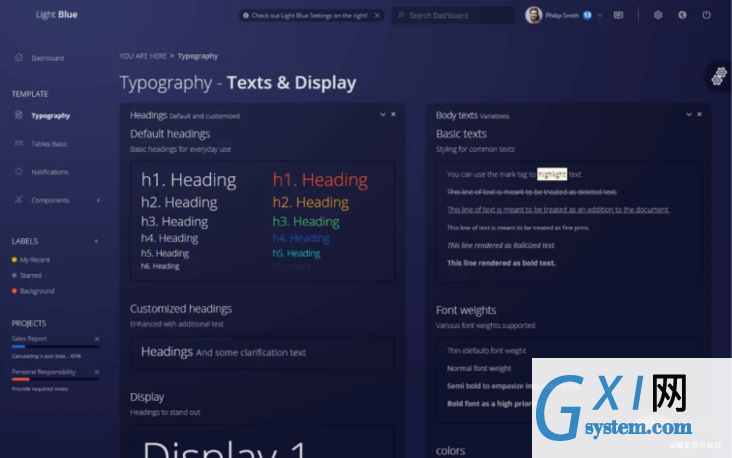This screenshot has height=458, width=732.
Task: Click the yellow My Recent dot
Action: pyautogui.click(x=14, y=260)
